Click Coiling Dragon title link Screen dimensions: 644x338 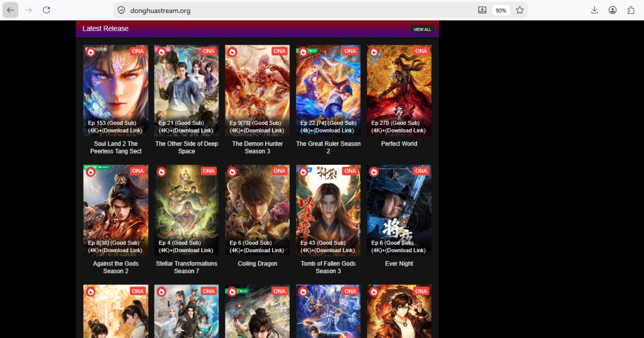(258, 263)
